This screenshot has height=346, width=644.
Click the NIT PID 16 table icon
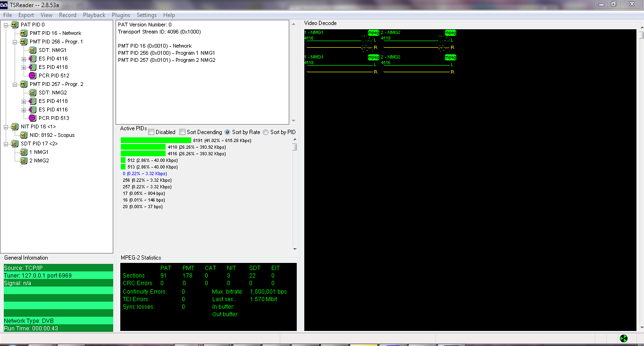14,127
